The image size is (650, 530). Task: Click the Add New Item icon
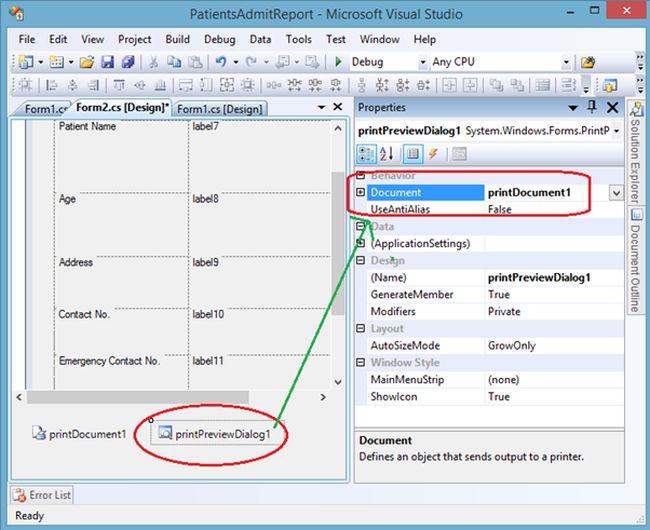tap(56, 62)
